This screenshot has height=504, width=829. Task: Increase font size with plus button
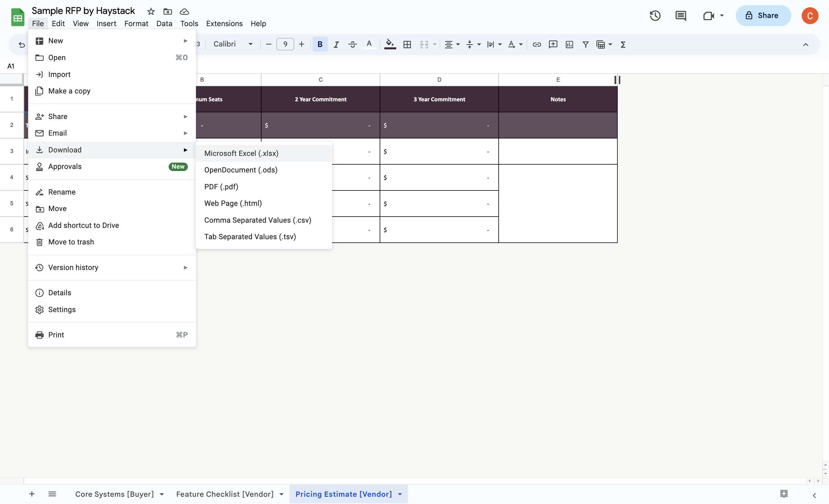click(302, 44)
